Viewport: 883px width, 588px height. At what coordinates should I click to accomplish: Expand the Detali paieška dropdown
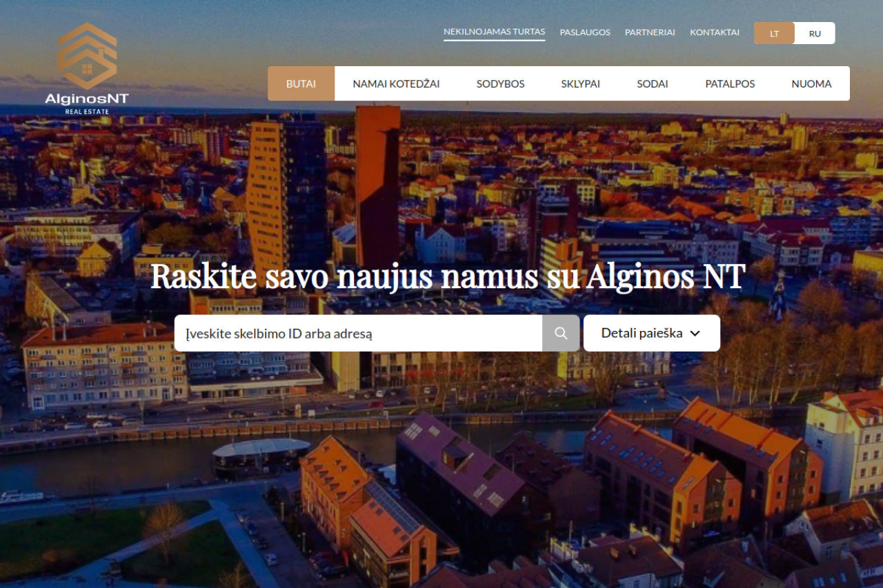(652, 334)
